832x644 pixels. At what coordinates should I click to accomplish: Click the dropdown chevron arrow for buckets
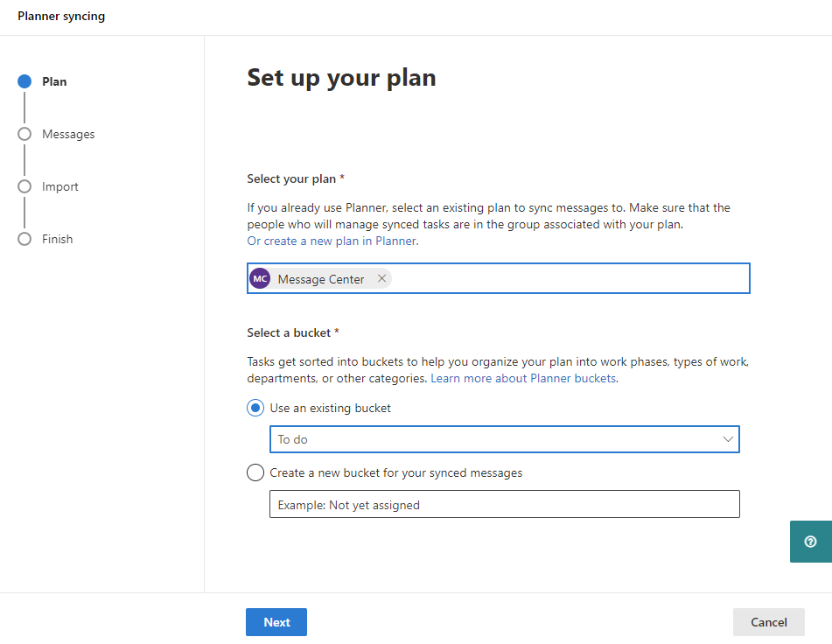click(x=728, y=439)
